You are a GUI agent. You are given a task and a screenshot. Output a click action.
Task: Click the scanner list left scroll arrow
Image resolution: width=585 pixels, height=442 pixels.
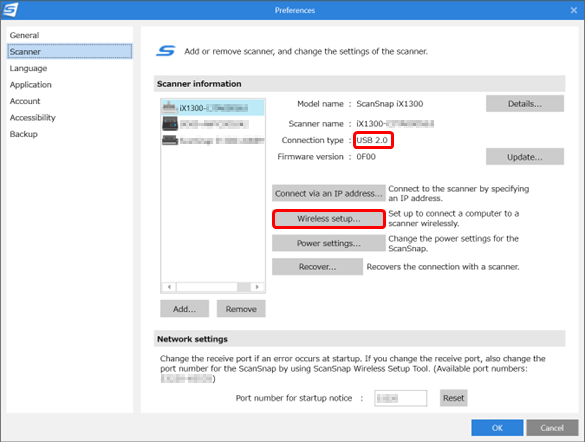pos(169,287)
